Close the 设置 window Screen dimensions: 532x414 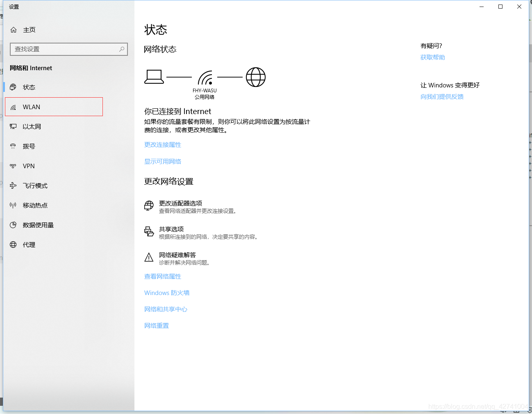[519, 7]
